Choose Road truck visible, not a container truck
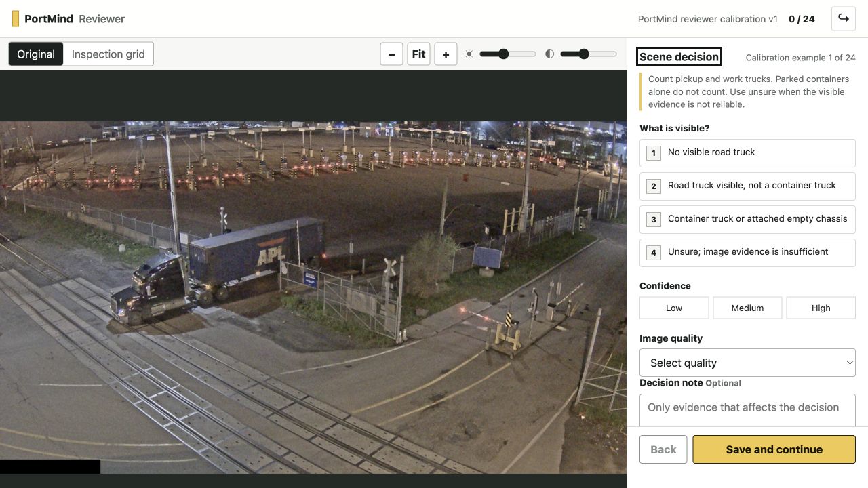Viewport: 868px width, 488px height. [747, 186]
